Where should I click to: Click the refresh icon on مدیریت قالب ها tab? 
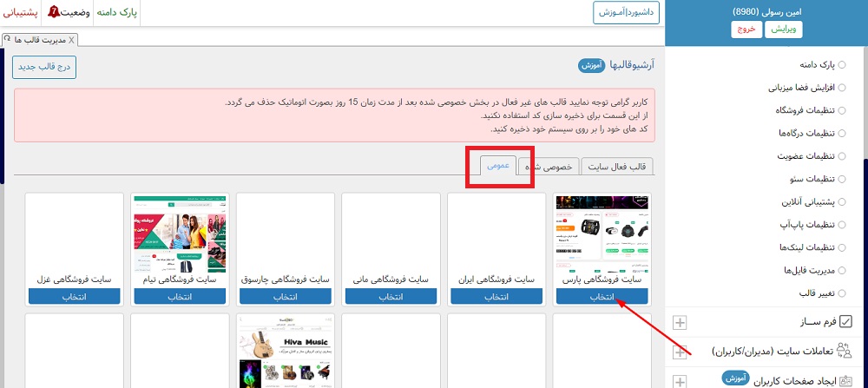(8, 40)
